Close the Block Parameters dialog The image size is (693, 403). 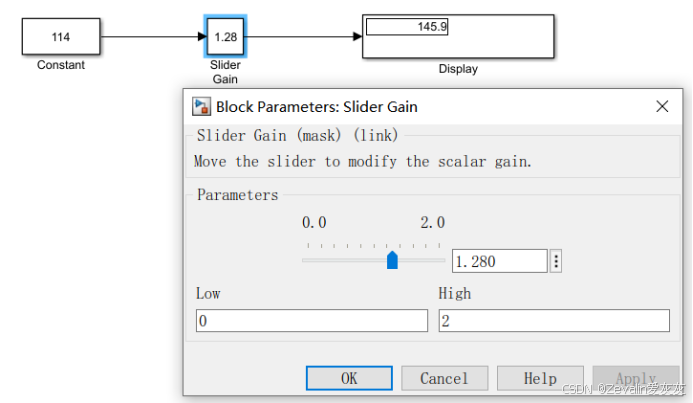(x=662, y=107)
